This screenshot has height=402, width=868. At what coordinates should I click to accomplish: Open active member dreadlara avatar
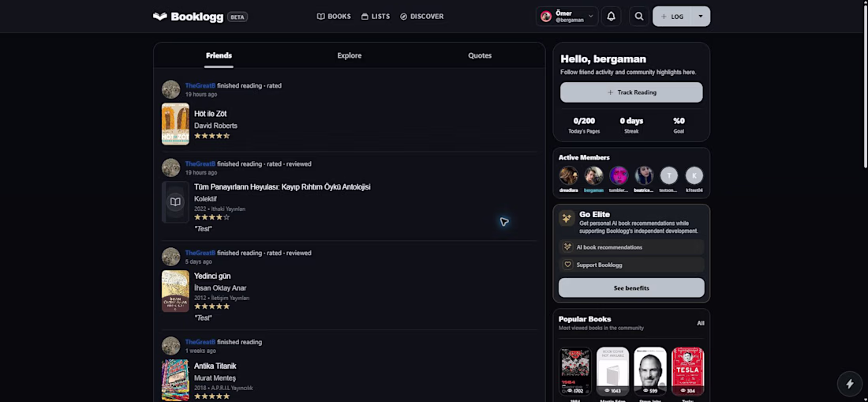568,175
